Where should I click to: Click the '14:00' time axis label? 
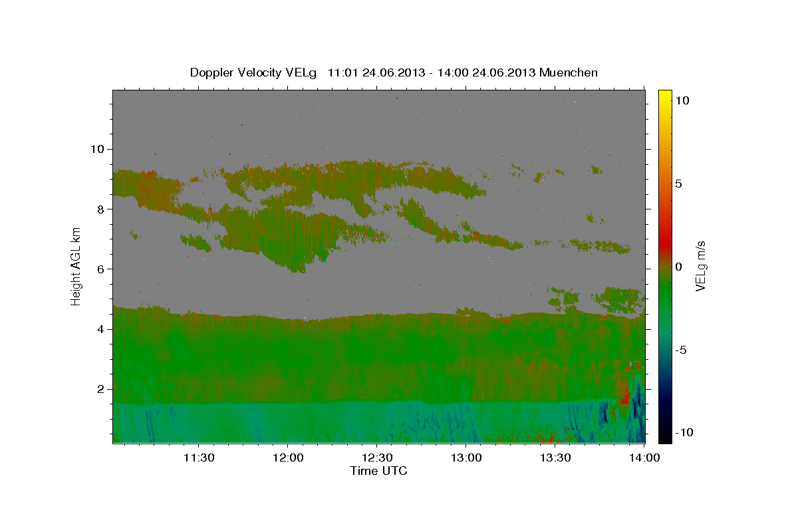click(x=644, y=458)
